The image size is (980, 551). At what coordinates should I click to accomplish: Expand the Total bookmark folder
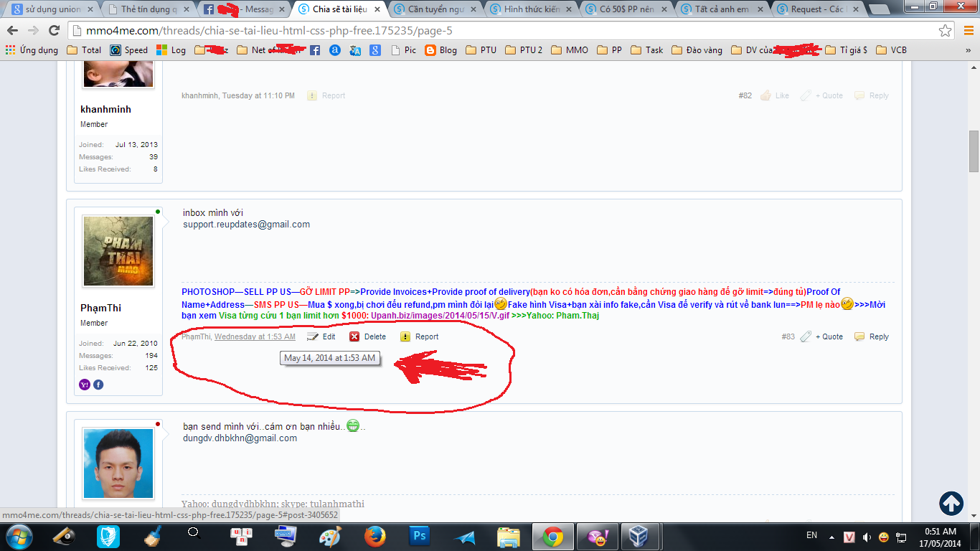(84, 50)
